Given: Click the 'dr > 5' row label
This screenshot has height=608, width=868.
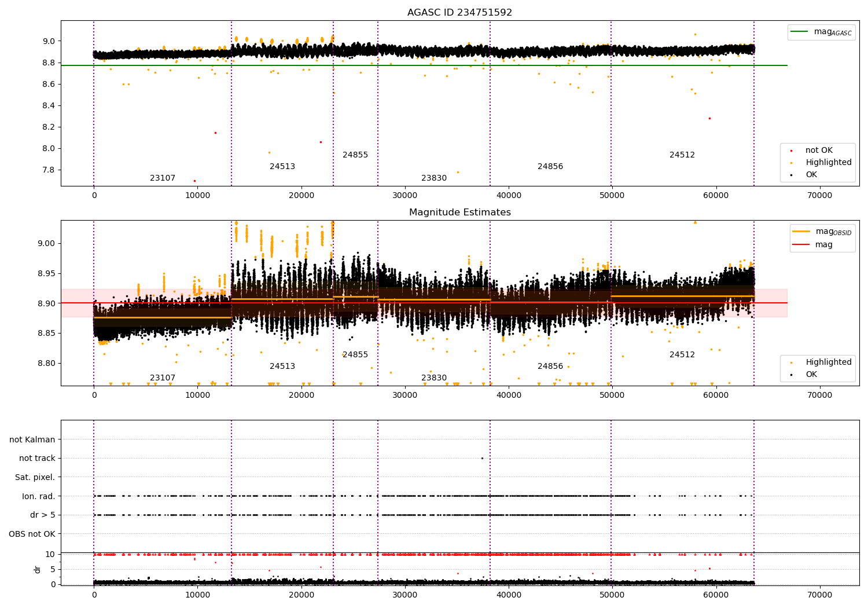Looking at the screenshot, I should pyautogui.click(x=43, y=515).
